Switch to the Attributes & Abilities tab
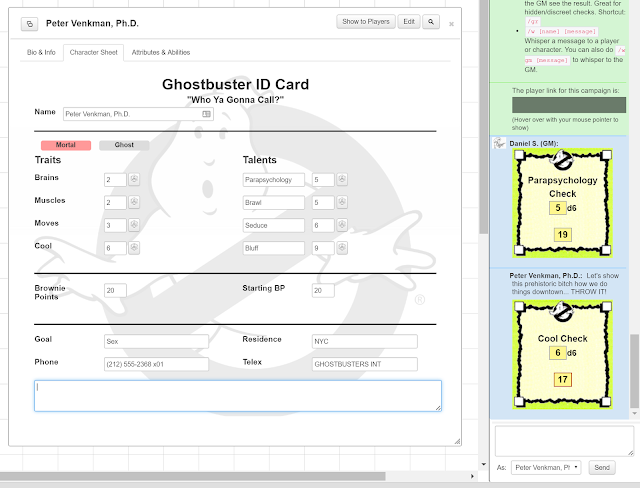This screenshot has width=640, height=488. (161, 52)
